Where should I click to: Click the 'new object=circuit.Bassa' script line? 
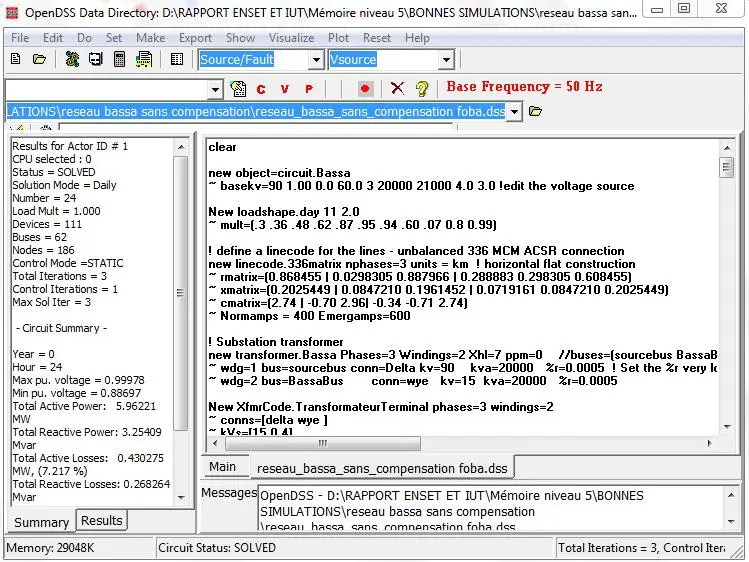(279, 173)
